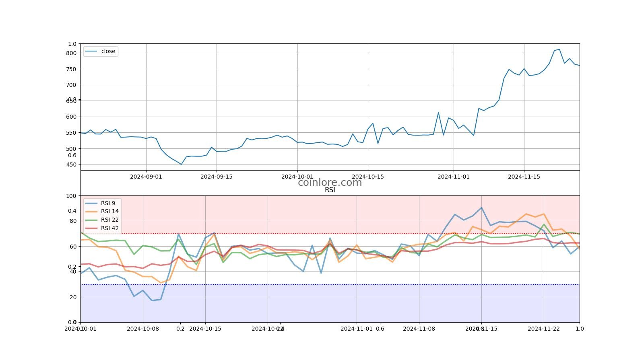The width and height of the screenshot is (644, 362).
Task: Click the RSI 22 green legend line sample
Action: [x=91, y=220]
